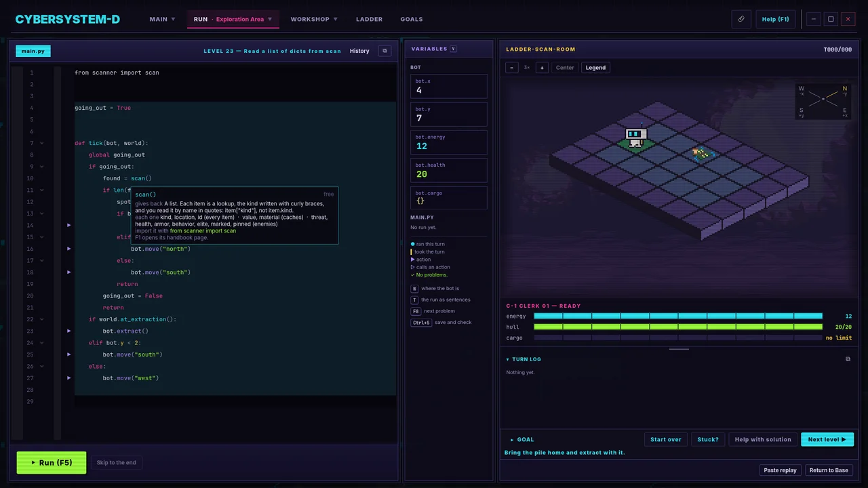Viewport: 868px width, 488px height.
Task: Click the action arrow marker on line 23
Action: tap(68, 331)
